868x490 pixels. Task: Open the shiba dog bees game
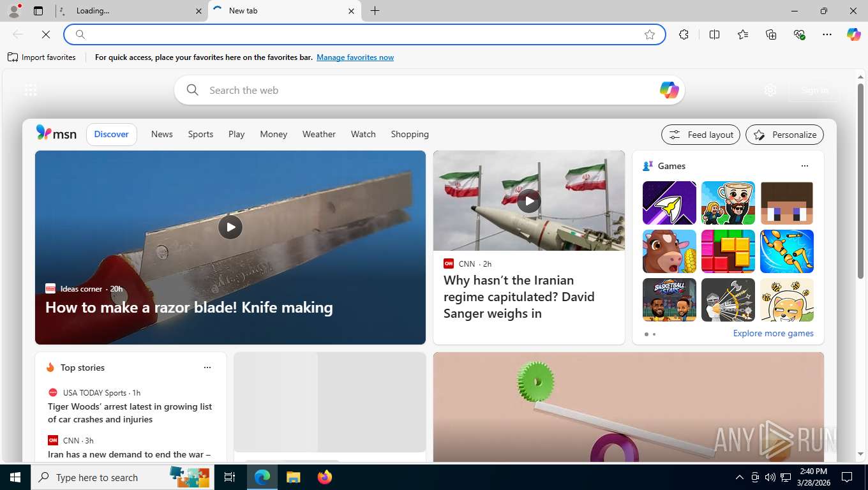coord(787,300)
